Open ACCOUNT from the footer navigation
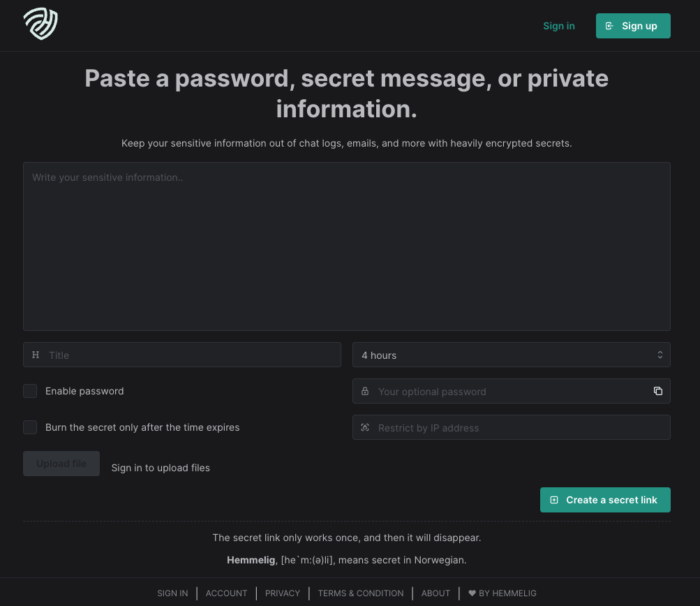Image resolution: width=700 pixels, height=606 pixels. click(x=226, y=593)
